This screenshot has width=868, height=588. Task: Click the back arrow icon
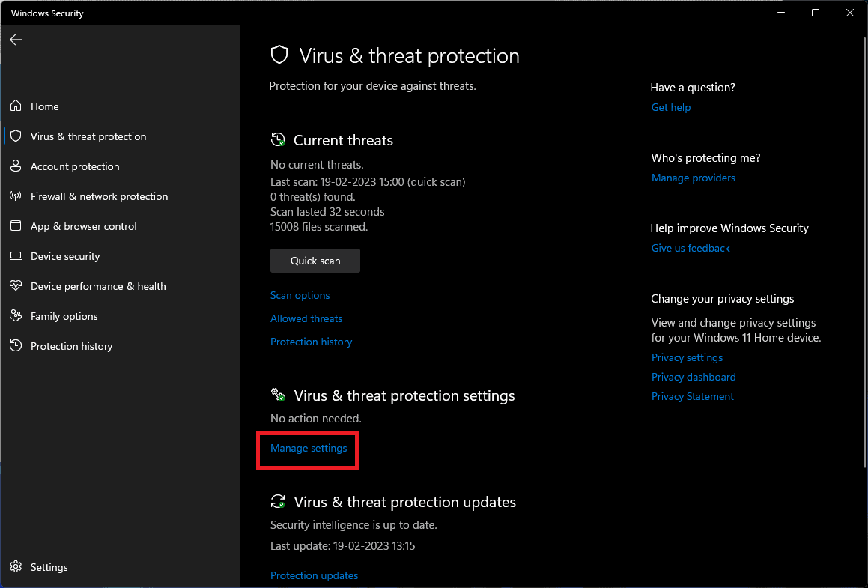click(x=16, y=40)
